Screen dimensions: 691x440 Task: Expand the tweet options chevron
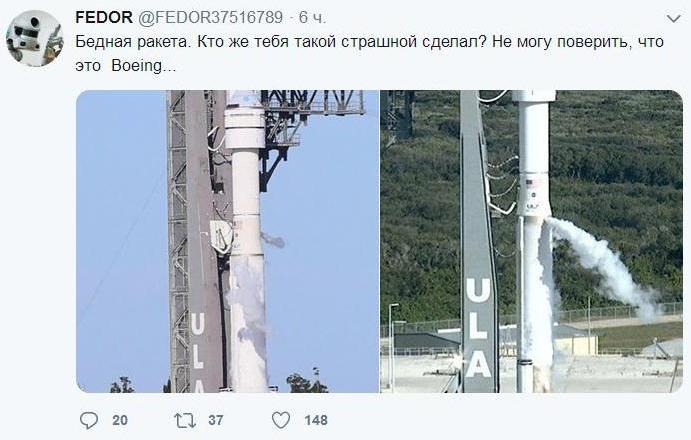(x=673, y=19)
